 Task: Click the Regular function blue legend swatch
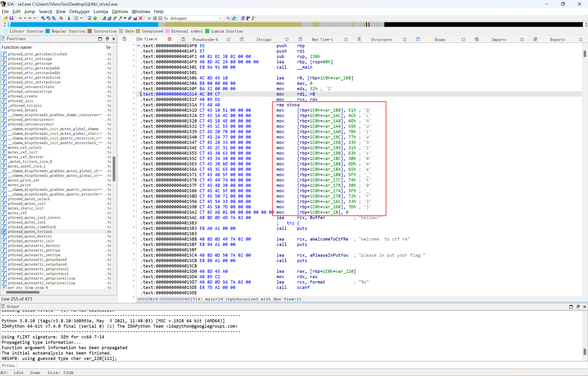click(48, 31)
